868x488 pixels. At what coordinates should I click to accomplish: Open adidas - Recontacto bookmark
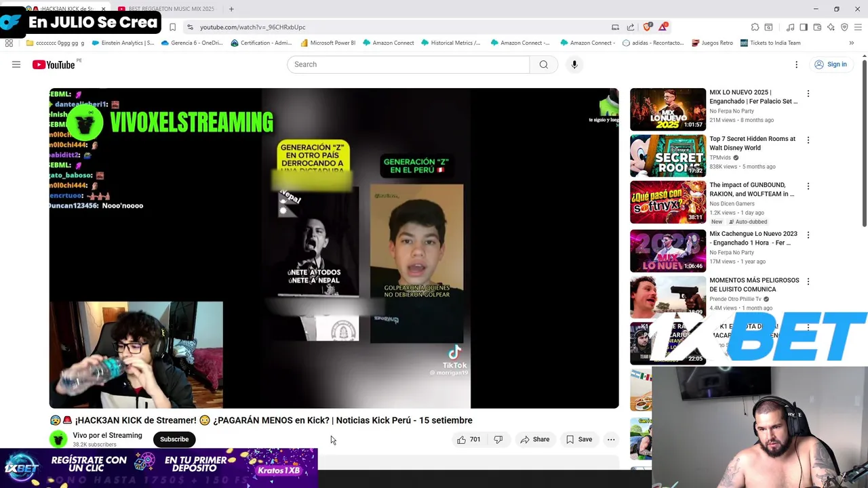pos(653,43)
